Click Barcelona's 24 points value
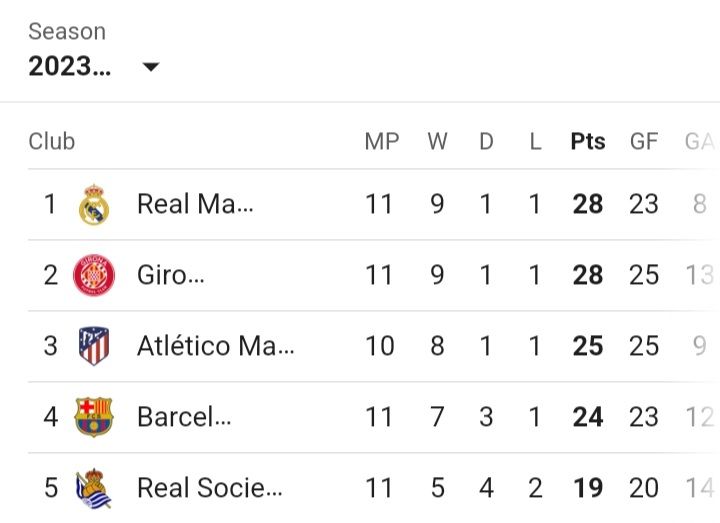The width and height of the screenshot is (720, 523). (x=588, y=417)
